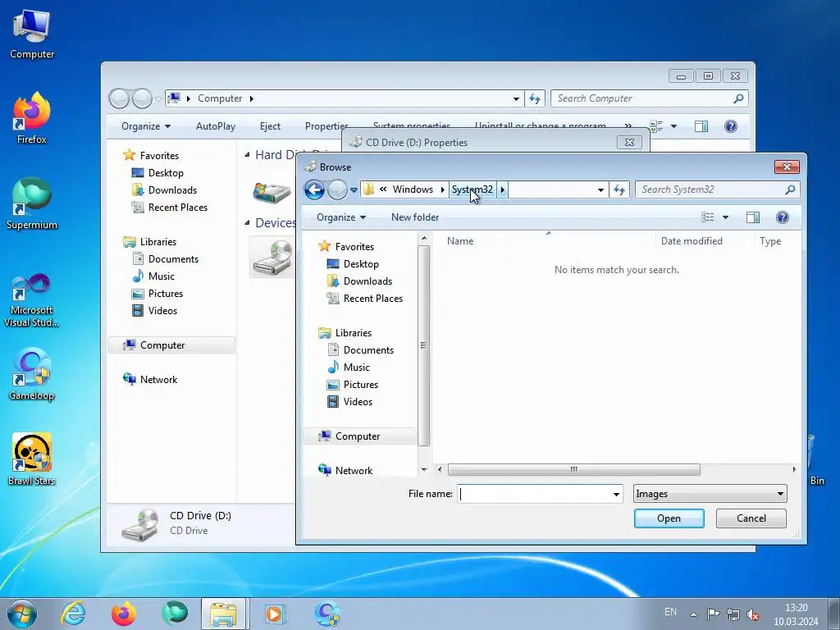Click in the File name input field
The width and height of the screenshot is (840, 630).
tap(533, 494)
